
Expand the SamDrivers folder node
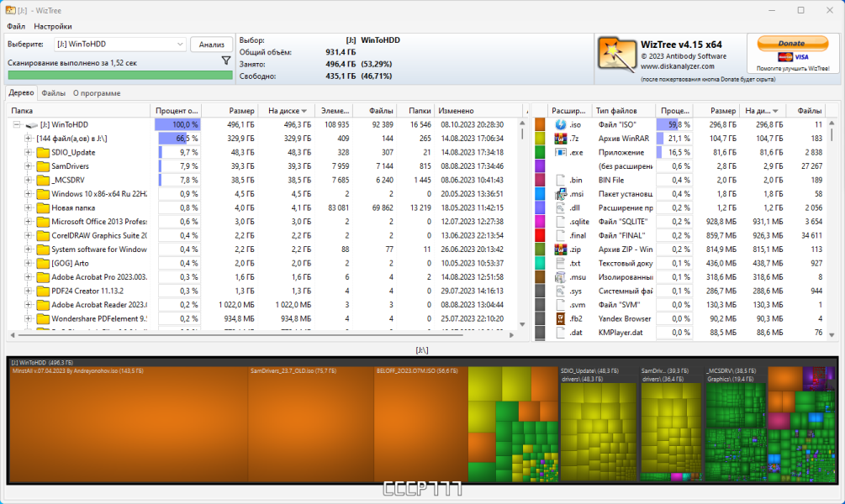click(x=28, y=166)
